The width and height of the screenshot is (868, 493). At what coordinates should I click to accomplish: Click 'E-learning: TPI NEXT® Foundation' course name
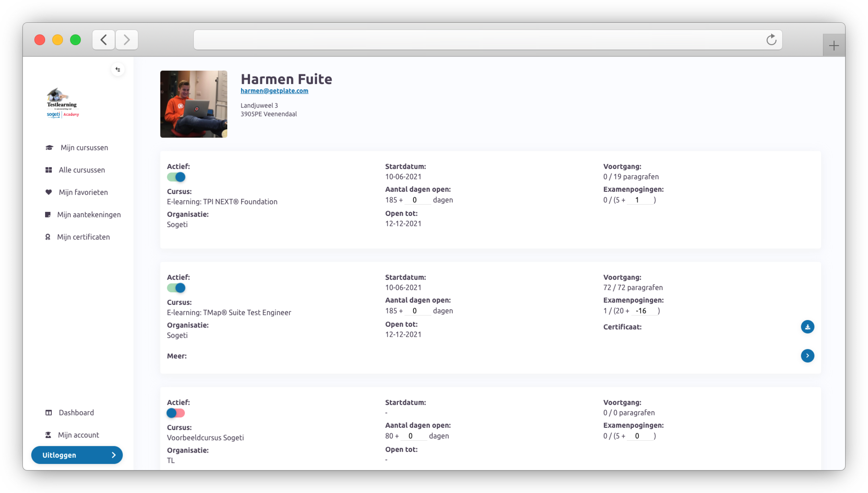(x=222, y=202)
